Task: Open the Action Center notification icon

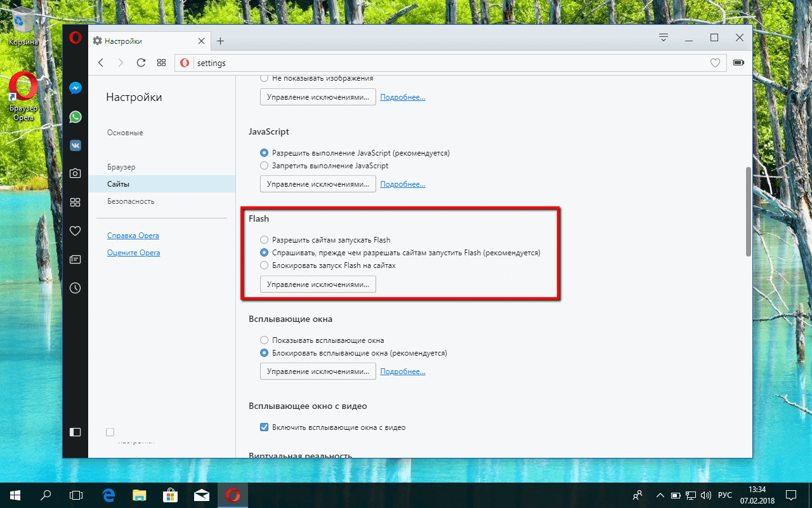Action: (792, 495)
